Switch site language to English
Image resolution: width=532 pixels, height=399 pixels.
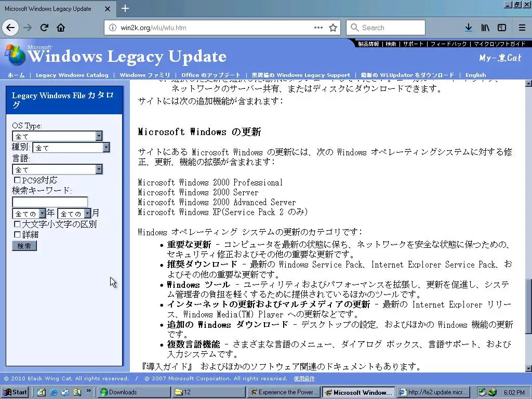pyautogui.click(x=475, y=75)
